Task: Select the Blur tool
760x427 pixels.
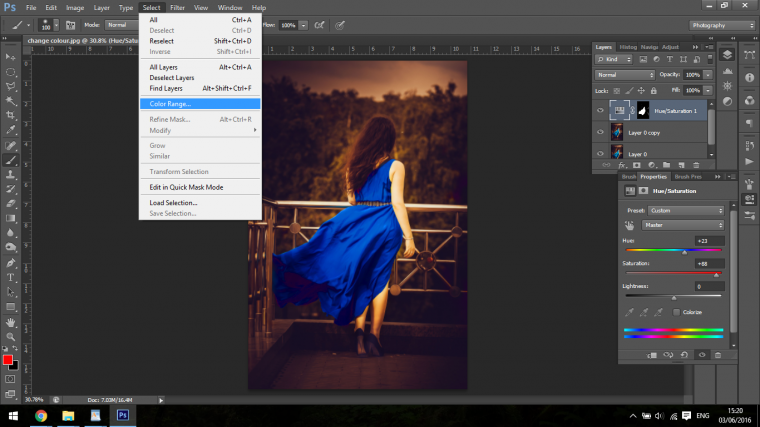Action: 10,233
